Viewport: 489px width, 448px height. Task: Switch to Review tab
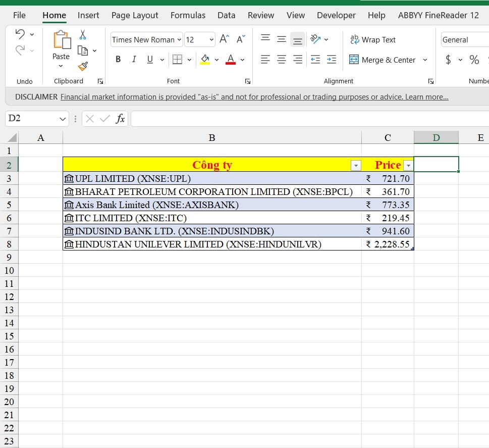[261, 15]
